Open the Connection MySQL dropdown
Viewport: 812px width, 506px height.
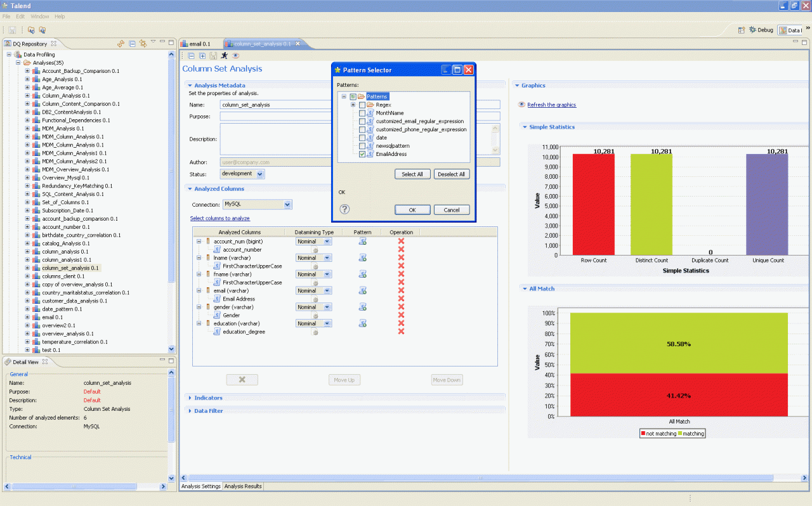pos(287,204)
